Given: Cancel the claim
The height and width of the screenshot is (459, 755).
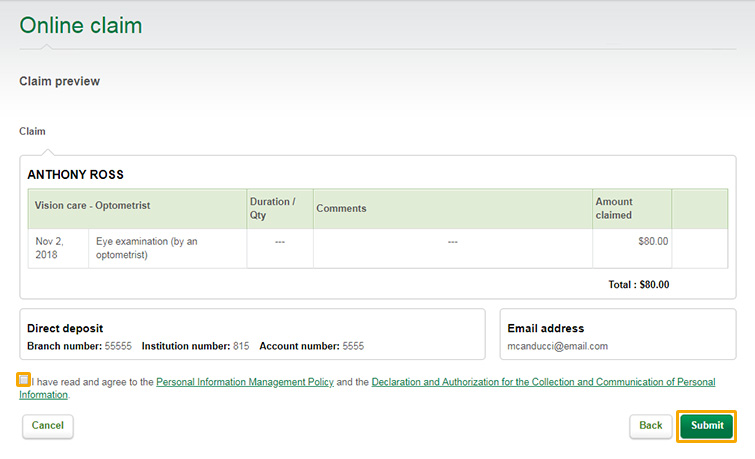Looking at the screenshot, I should pyautogui.click(x=48, y=426).
